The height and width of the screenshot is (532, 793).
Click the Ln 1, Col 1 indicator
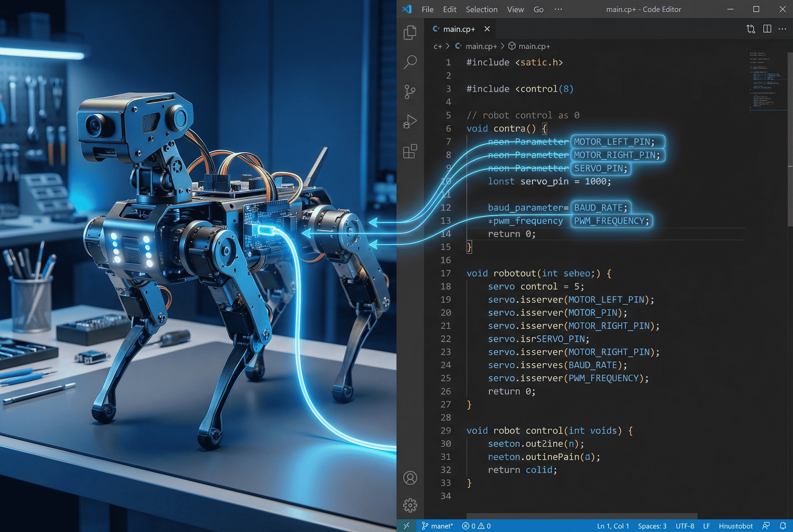click(613, 526)
